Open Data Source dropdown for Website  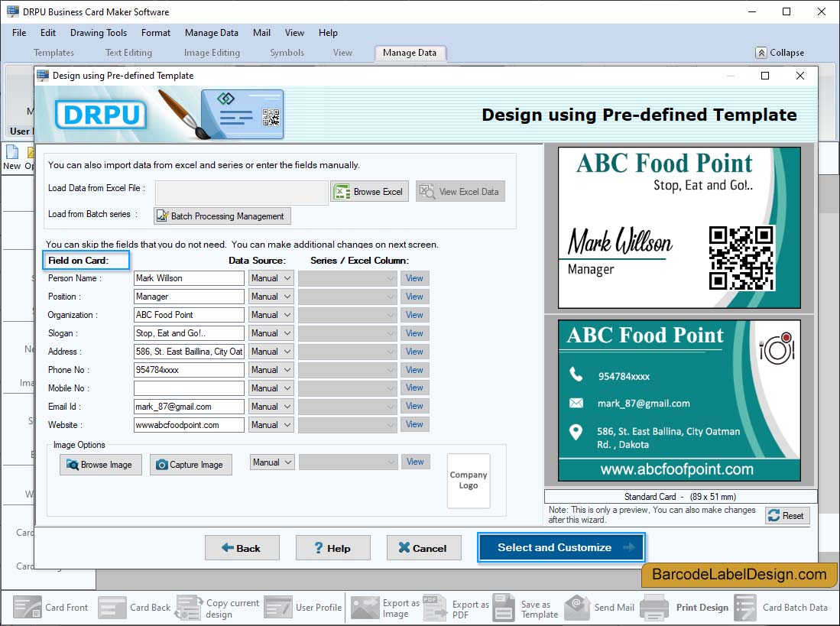(x=271, y=425)
